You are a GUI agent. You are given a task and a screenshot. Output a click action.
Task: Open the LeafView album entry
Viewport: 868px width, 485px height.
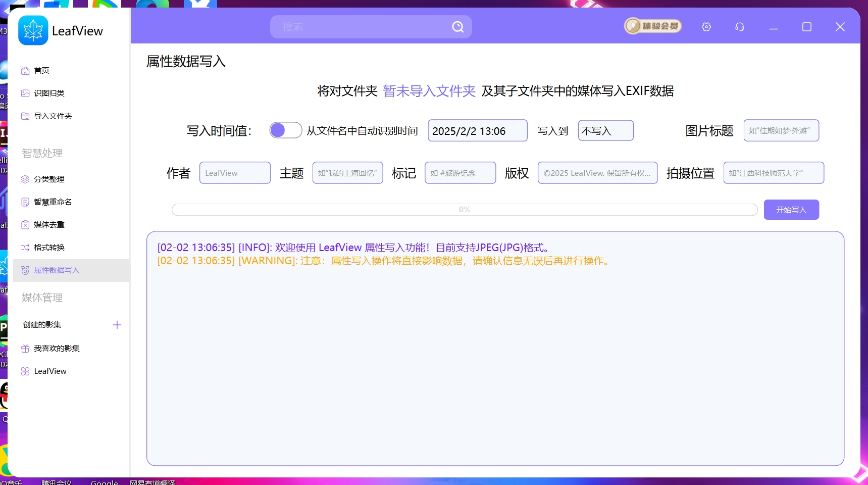(71, 371)
